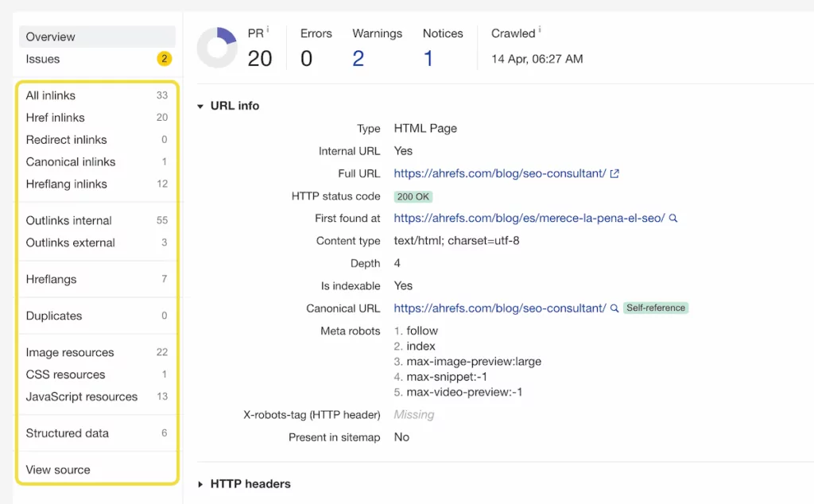The image size is (814, 504).
Task: Click the Crawled info icon
Action: click(539, 29)
